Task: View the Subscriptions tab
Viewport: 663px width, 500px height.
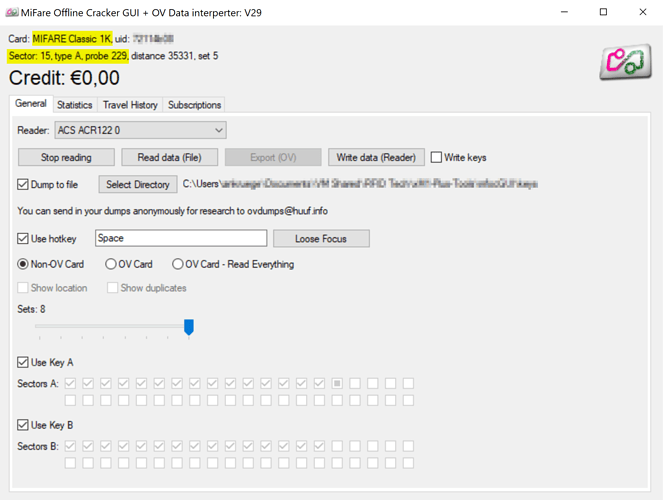Action: coord(194,105)
